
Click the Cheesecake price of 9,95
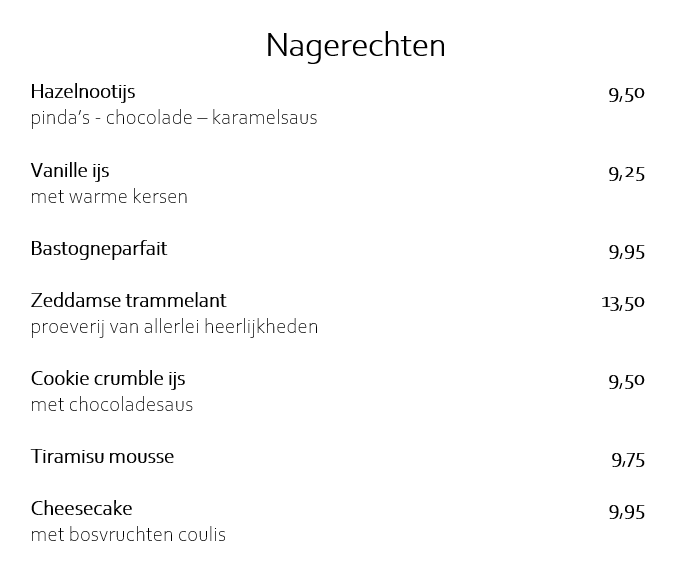(x=627, y=512)
